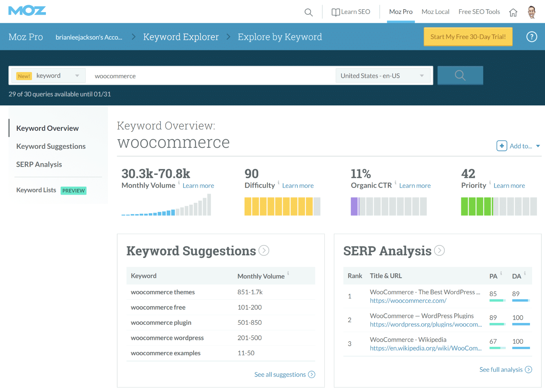545x392 pixels.
Task: Click Start My Free 30-Day Trial
Action: point(468,36)
